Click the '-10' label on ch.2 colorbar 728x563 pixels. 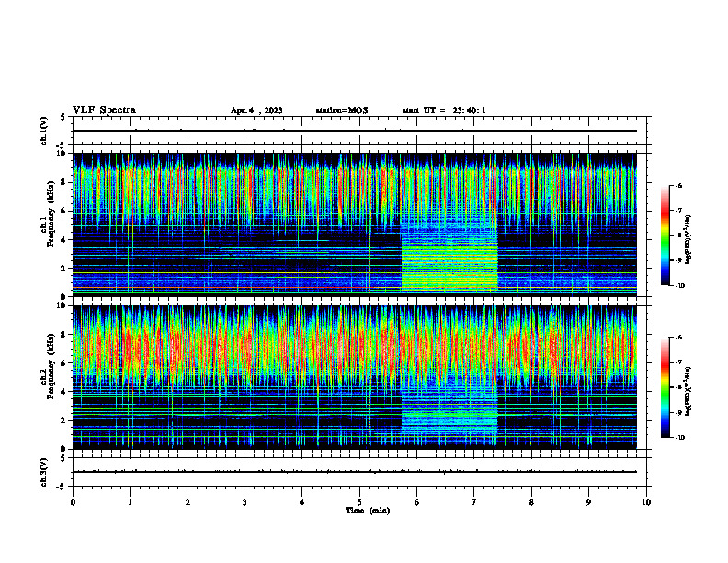[x=680, y=438]
